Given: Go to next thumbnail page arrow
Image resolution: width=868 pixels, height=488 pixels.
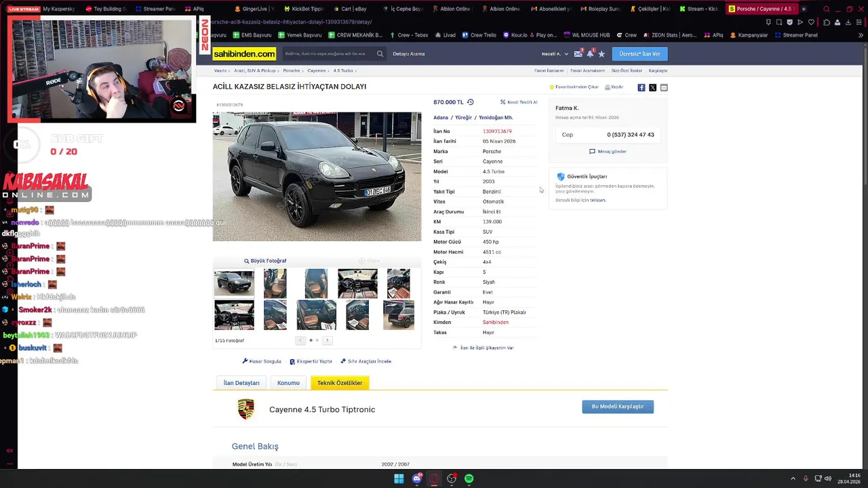Looking at the screenshot, I should (x=327, y=340).
